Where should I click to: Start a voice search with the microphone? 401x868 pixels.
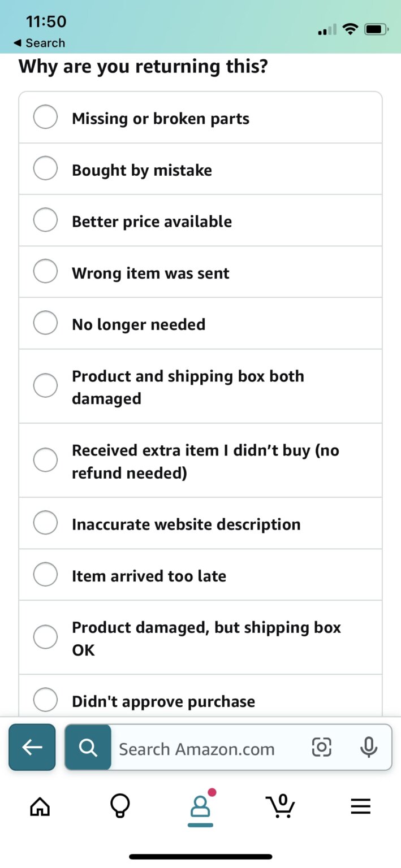[368, 747]
